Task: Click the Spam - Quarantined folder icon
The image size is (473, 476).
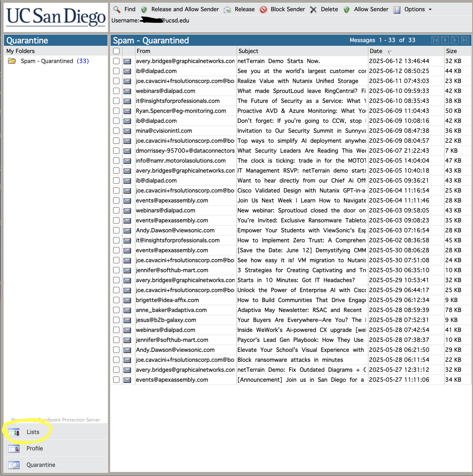Action: (x=12, y=61)
